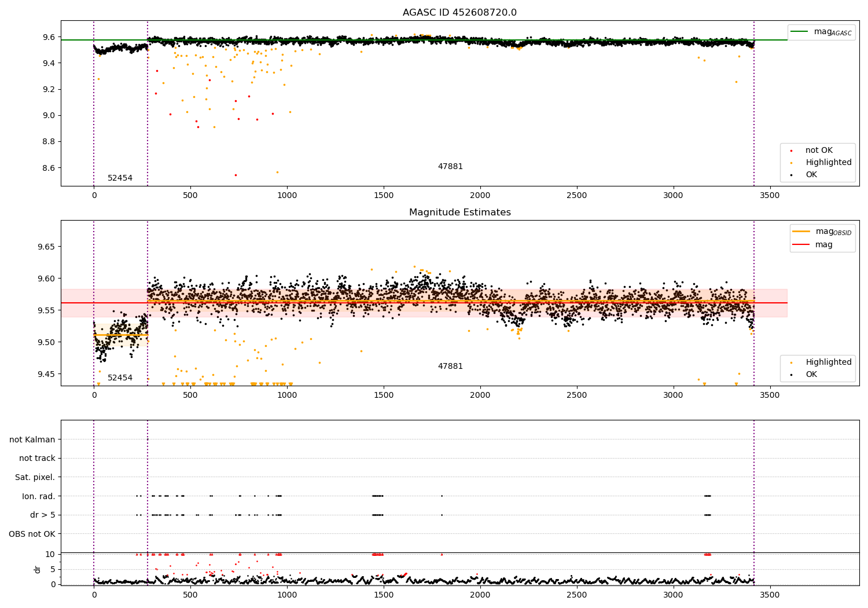Click the 8.8 tick on top plot y-axis
Viewport: 868px width, 608px height.
click(x=49, y=142)
